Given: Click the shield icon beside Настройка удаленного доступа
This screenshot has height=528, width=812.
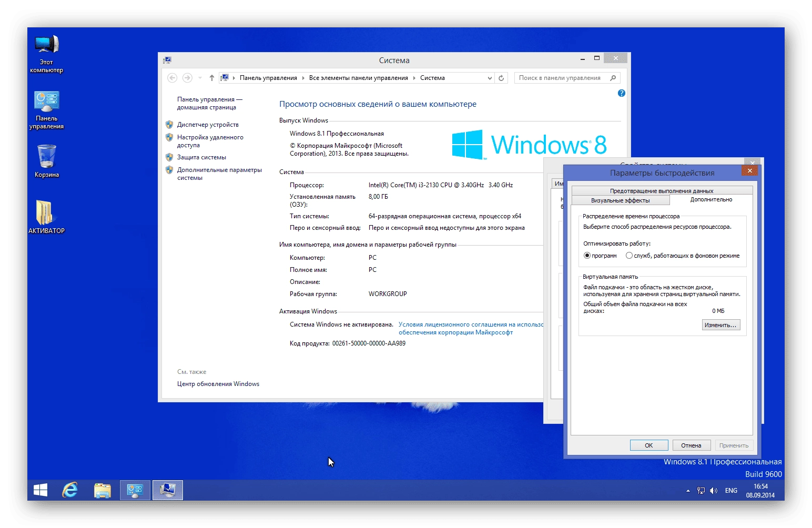Looking at the screenshot, I should click(x=169, y=137).
